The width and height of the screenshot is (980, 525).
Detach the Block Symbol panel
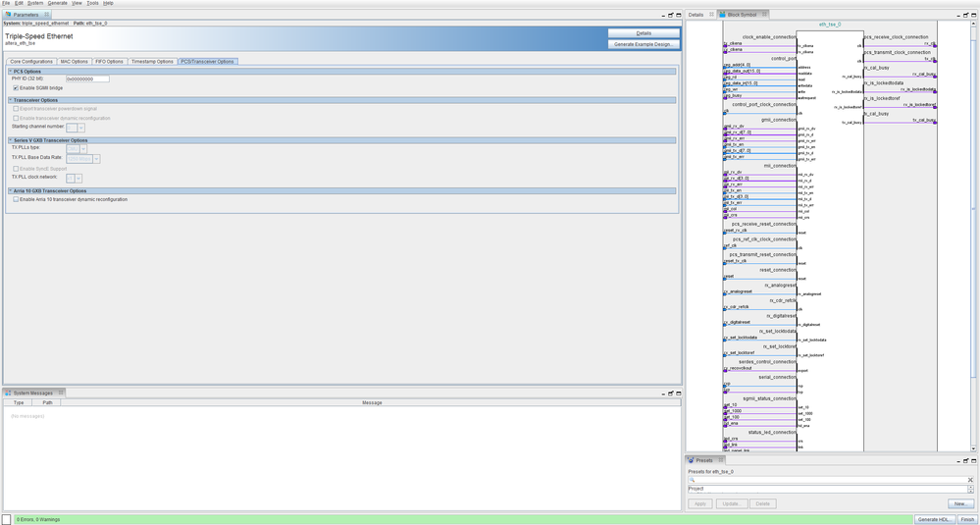(967, 15)
